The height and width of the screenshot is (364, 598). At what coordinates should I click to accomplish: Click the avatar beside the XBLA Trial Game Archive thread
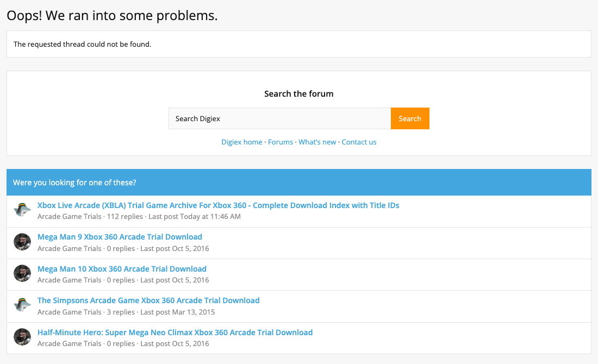(22, 210)
